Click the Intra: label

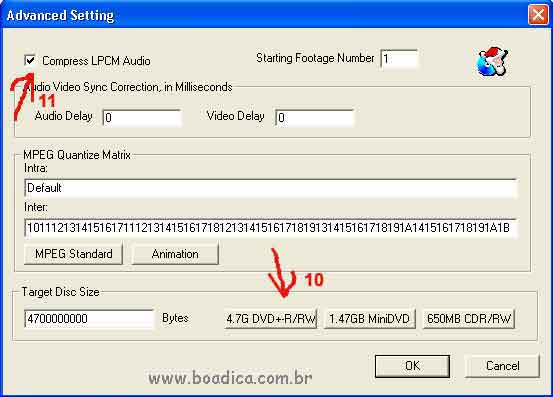pos(36,168)
